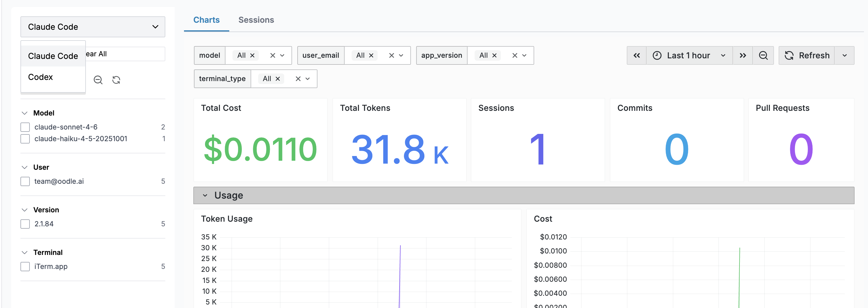This screenshot has height=308, width=868.
Task: Check the iTerm.app terminal checkbox
Action: click(25, 266)
